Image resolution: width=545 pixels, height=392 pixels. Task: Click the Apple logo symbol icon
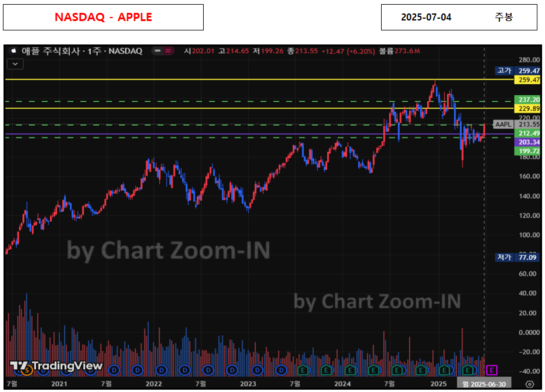(x=13, y=51)
